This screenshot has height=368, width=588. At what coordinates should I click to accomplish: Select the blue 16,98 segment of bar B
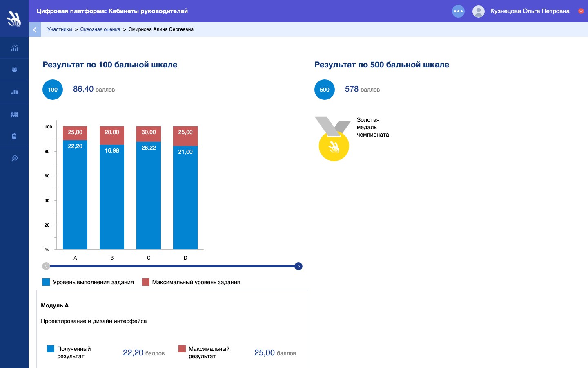click(112, 197)
